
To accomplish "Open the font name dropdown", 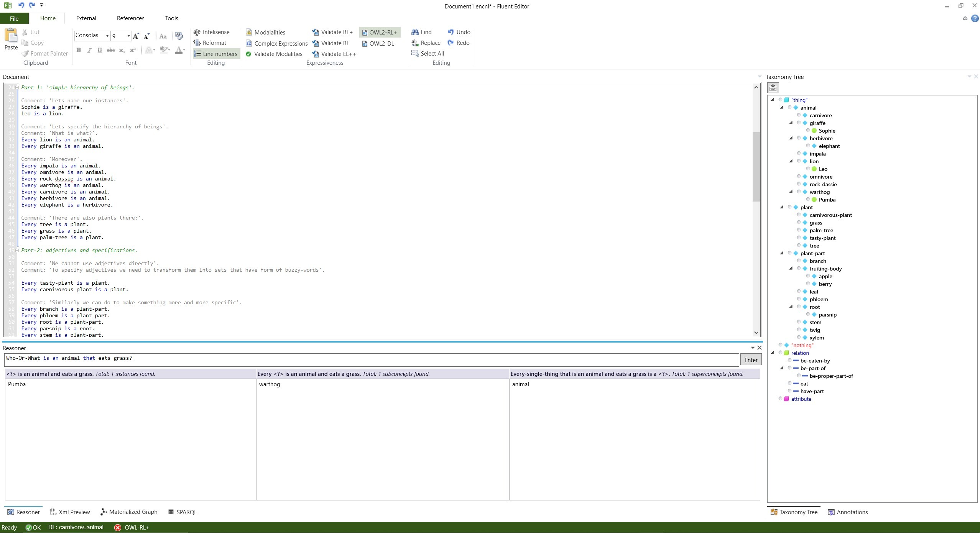I will (x=107, y=36).
